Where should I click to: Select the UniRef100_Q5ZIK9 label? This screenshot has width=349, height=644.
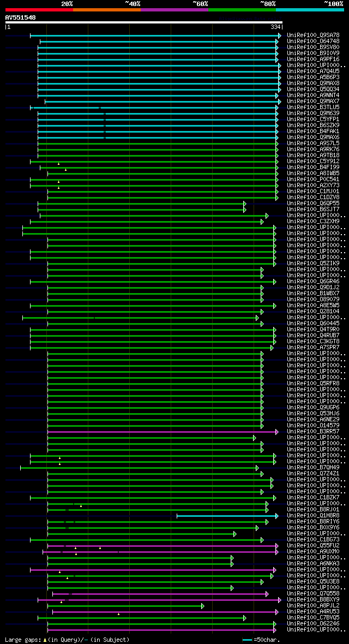[313, 263]
